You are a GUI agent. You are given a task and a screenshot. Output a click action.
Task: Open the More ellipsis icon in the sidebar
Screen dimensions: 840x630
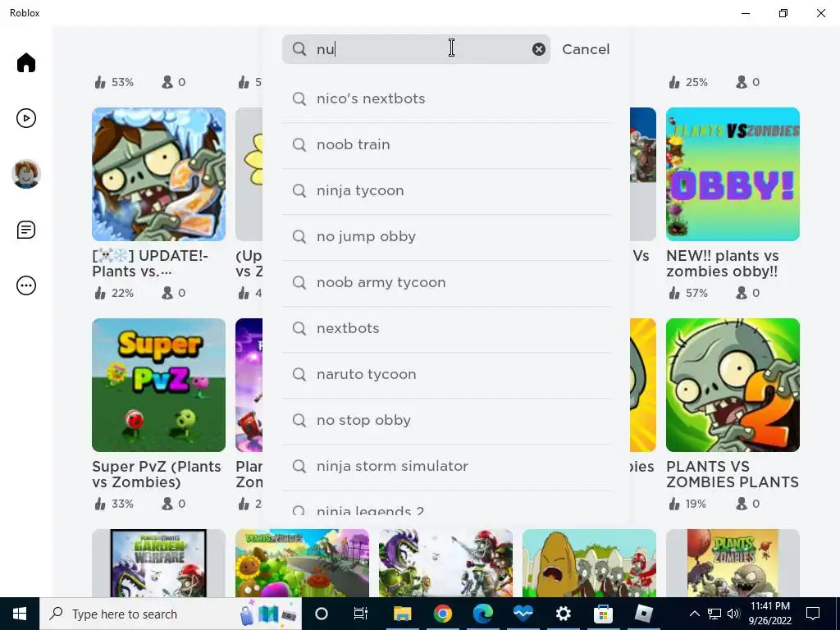point(25,285)
